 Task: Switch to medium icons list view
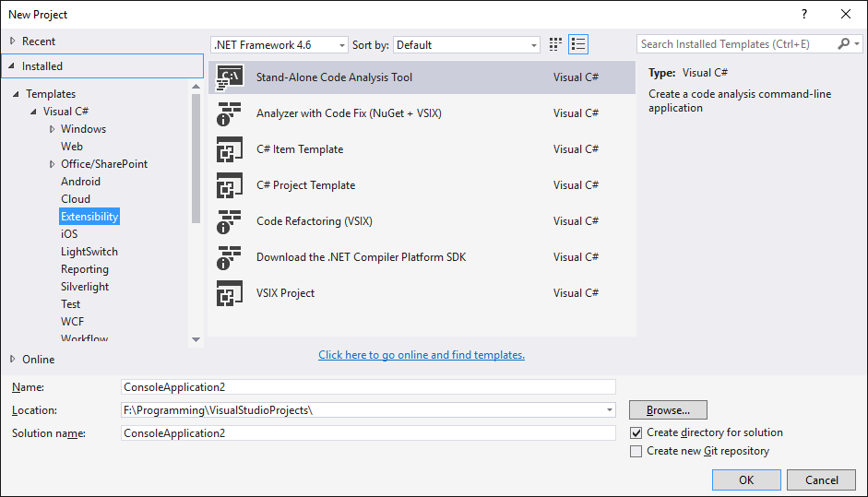[x=578, y=44]
